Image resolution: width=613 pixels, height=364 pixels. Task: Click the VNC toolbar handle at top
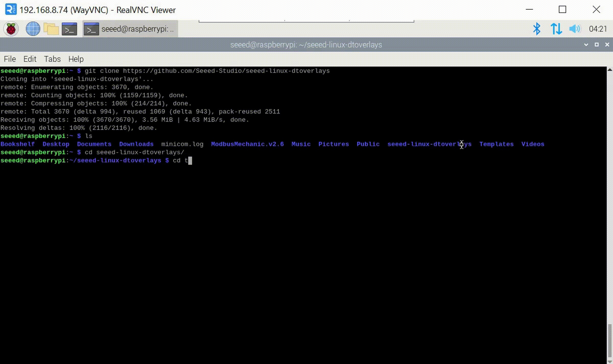coord(306,21)
